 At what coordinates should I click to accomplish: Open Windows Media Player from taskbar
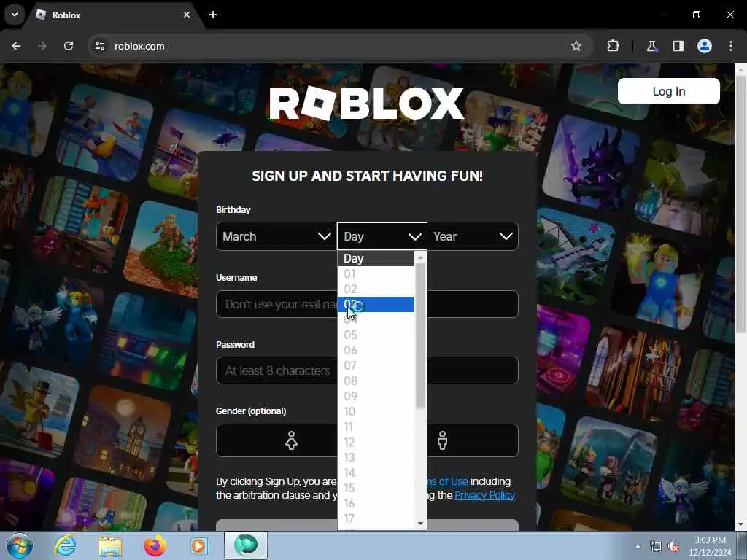click(199, 545)
